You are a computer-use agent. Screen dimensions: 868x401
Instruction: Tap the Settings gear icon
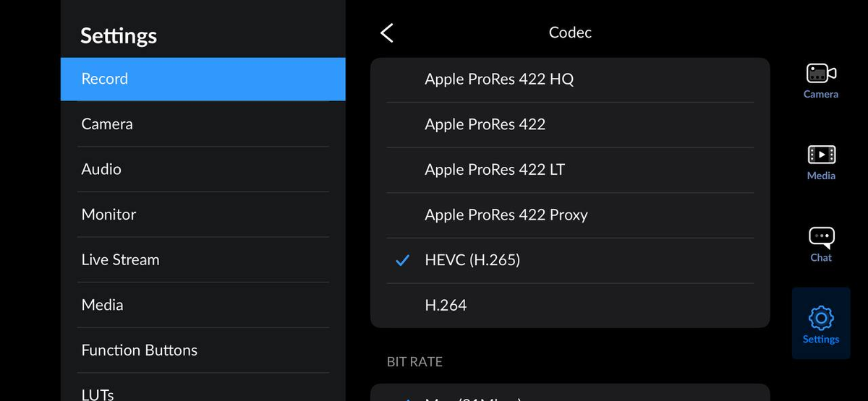tap(821, 318)
